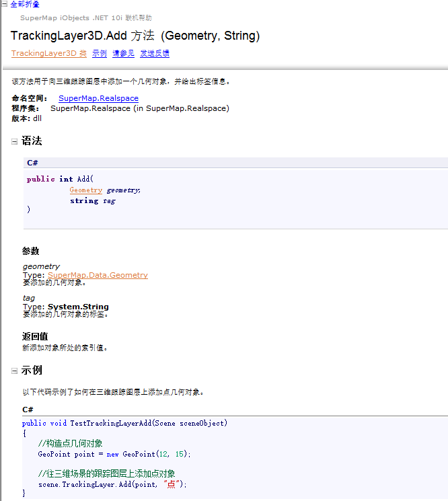The width and height of the screenshot is (448, 501).
Task: Collapse the 语法 section
Action: point(14,141)
